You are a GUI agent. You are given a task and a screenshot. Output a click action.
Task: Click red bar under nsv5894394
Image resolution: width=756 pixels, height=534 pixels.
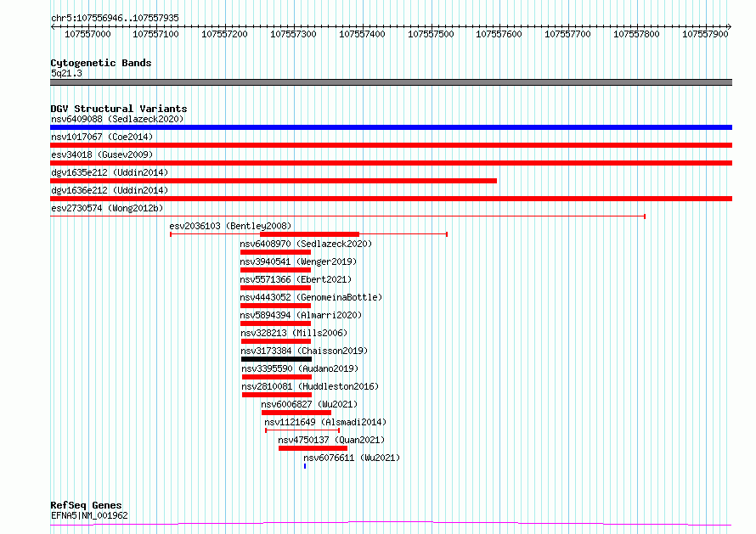tap(275, 323)
